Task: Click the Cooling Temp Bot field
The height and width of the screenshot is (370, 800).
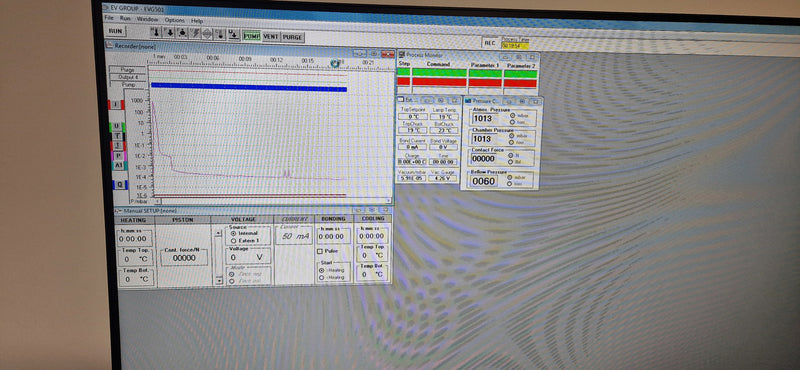Action: pos(372,274)
